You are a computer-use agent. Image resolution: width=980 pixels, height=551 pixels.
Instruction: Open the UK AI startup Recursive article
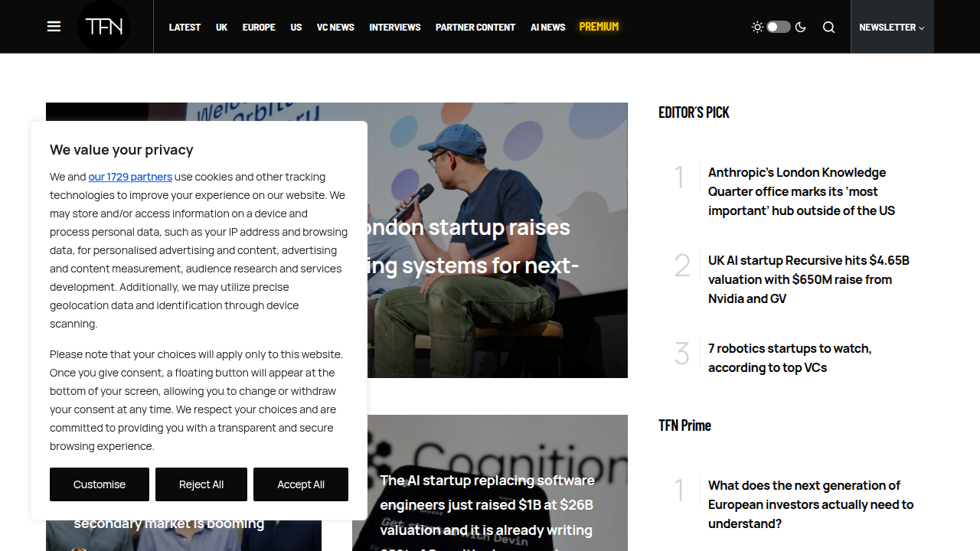(x=808, y=279)
